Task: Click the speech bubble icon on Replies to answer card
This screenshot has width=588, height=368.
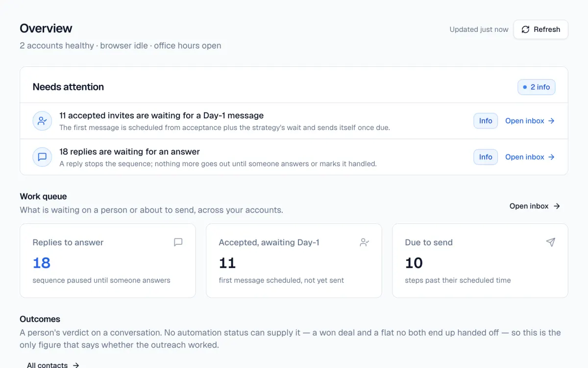Action: (x=178, y=242)
